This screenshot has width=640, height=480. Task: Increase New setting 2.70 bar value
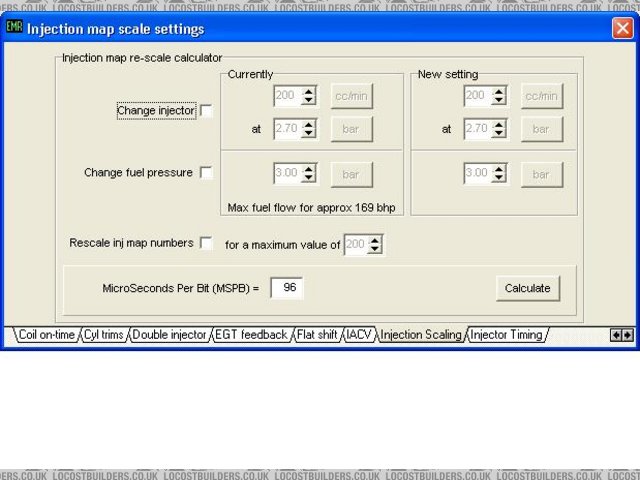[499, 125]
